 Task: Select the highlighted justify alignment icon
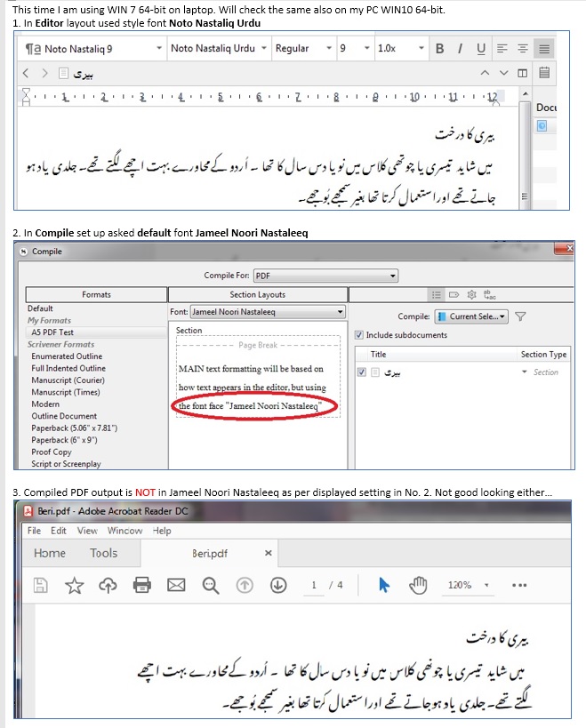[544, 48]
